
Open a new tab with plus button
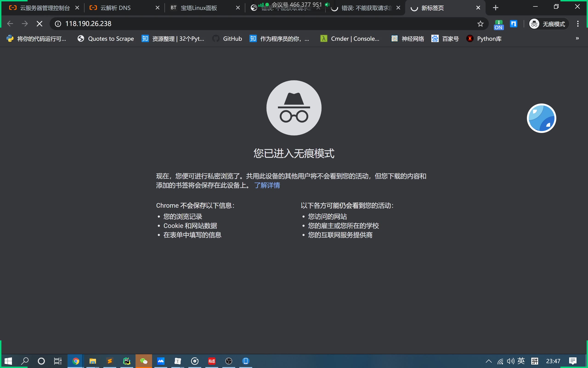click(496, 8)
